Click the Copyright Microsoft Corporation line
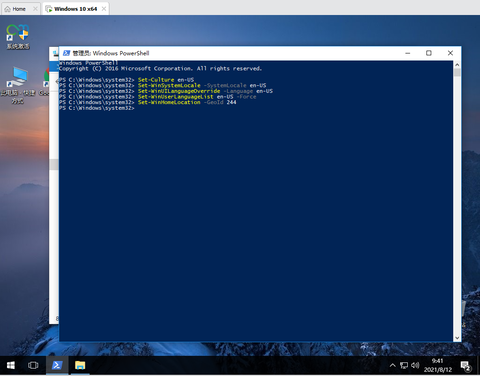The height and width of the screenshot is (376, 480). pyautogui.click(x=161, y=68)
